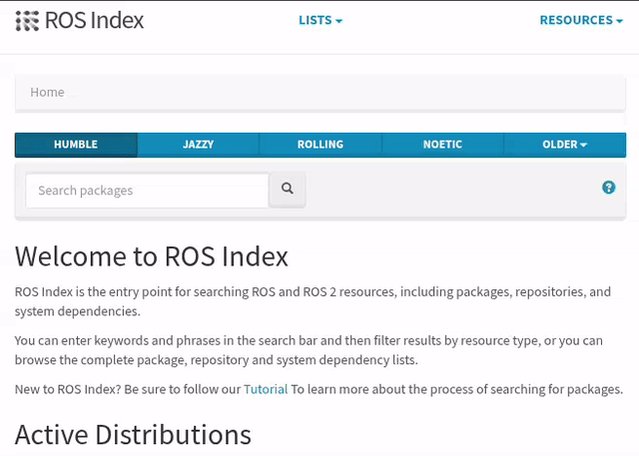Click the Home breadcrumb
The width and height of the screenshot is (639, 456).
[x=47, y=92]
